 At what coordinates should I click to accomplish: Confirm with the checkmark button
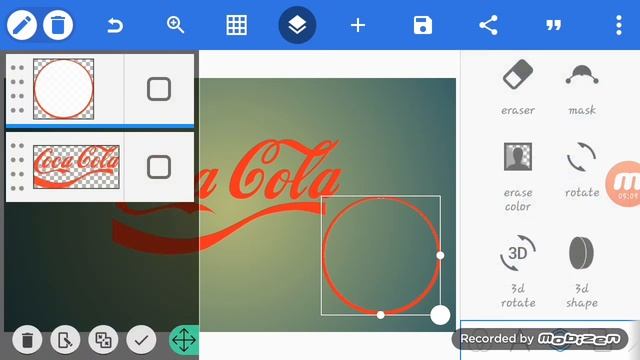coord(141,340)
